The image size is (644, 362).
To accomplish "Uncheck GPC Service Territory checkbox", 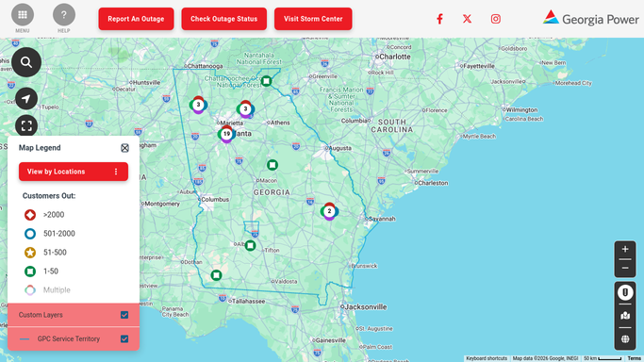I will pos(124,338).
